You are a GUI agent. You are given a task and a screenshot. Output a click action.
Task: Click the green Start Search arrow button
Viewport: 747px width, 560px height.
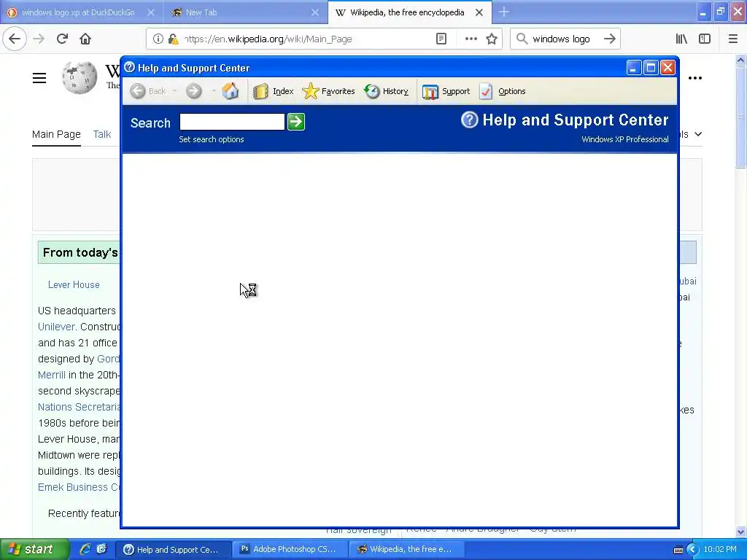[x=296, y=122]
